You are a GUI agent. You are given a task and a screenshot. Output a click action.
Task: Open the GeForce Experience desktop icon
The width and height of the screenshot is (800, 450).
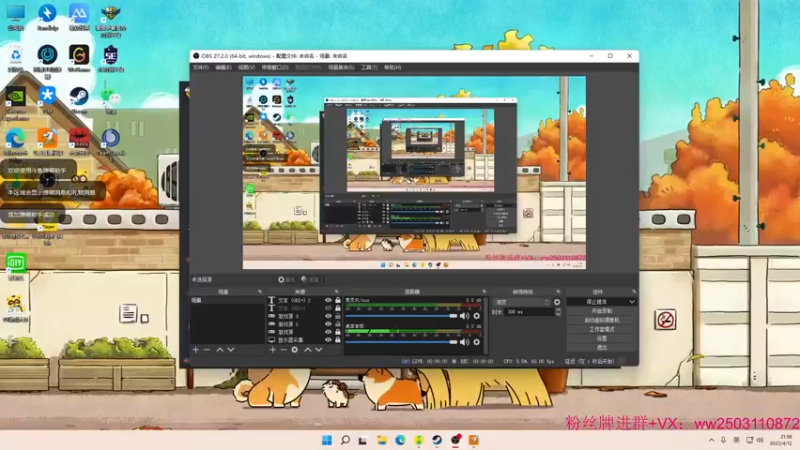16,104
